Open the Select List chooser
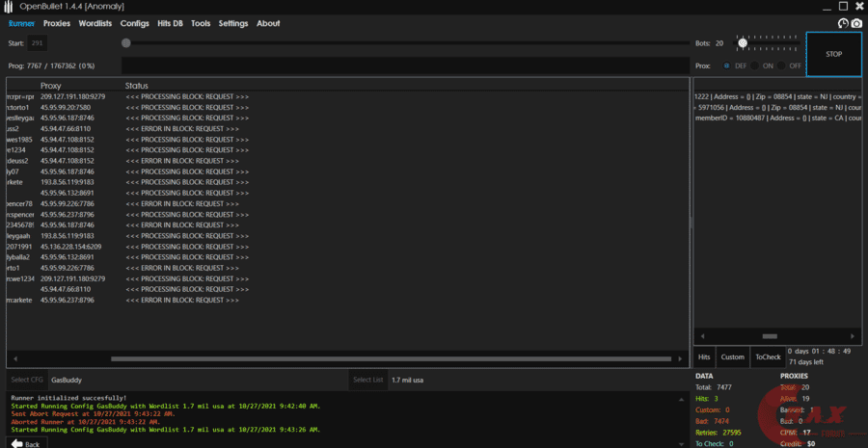Image resolution: width=868 pixels, height=448 pixels. pyautogui.click(x=367, y=381)
